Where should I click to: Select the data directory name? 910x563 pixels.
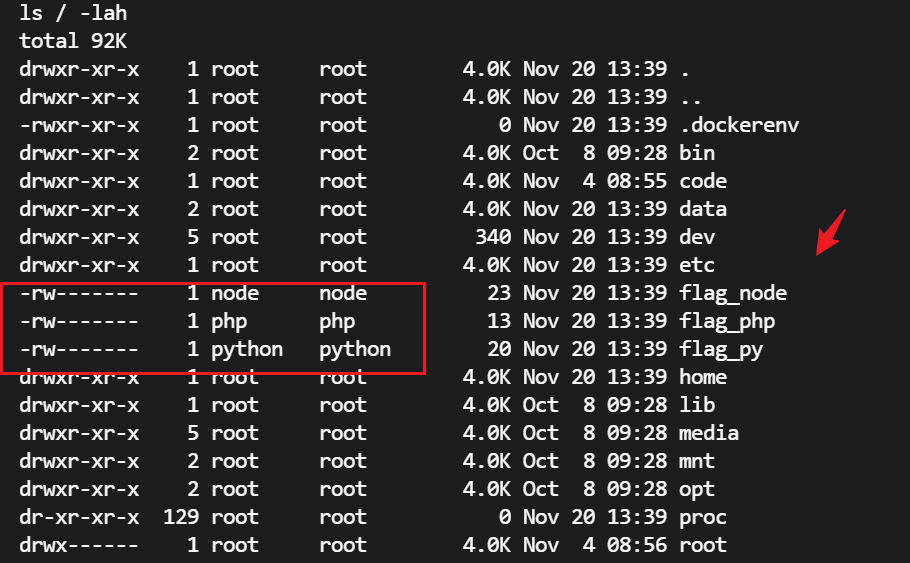703,210
